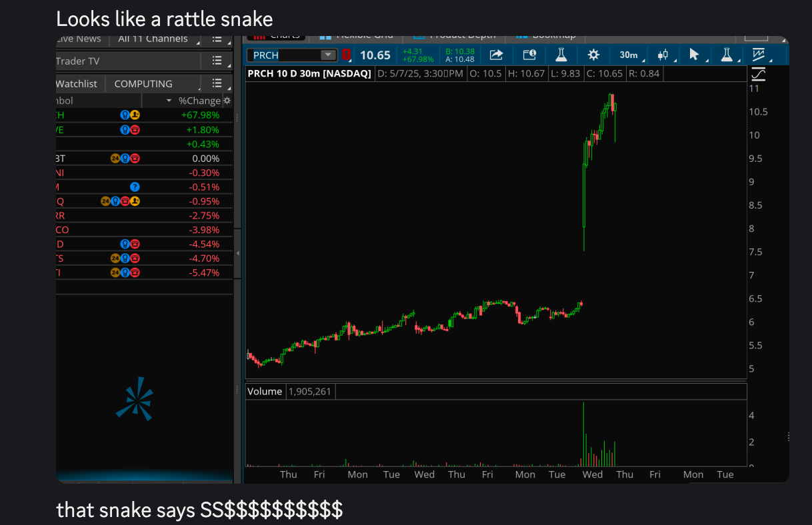This screenshot has width=812, height=525.
Task: Click the Trader TV panel header
Action: [x=127, y=61]
